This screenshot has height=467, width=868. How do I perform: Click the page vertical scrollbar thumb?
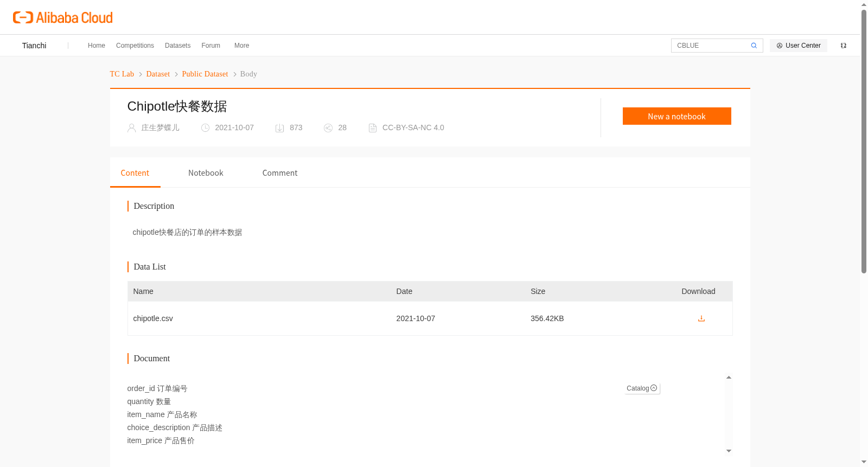[864, 141]
